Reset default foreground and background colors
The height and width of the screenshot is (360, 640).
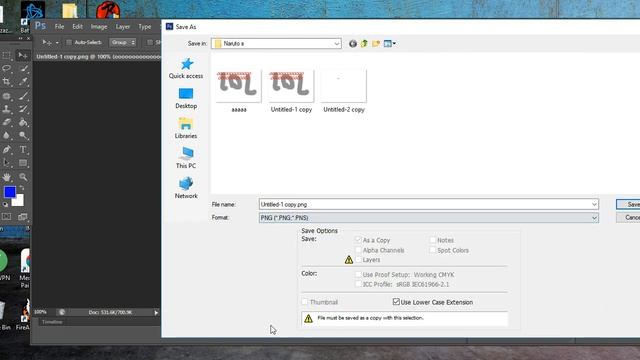click(5, 204)
